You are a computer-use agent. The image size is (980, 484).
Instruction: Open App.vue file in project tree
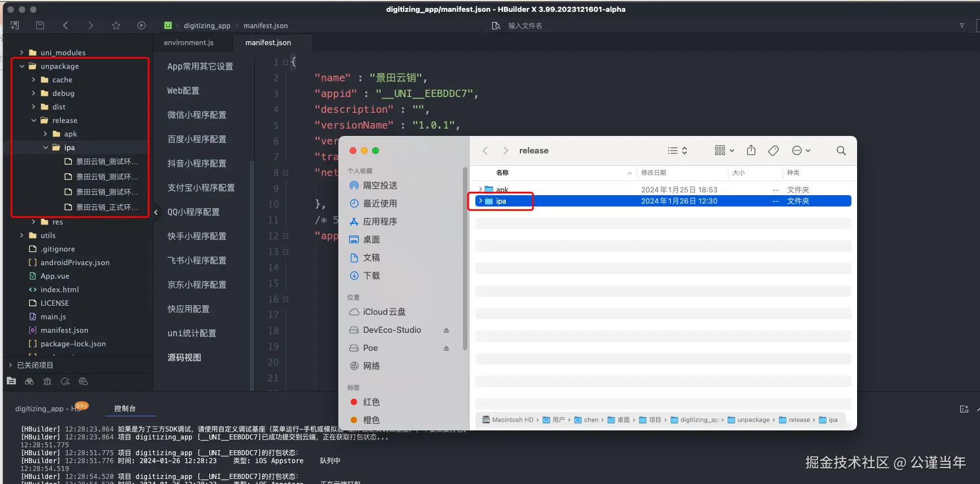coord(55,276)
